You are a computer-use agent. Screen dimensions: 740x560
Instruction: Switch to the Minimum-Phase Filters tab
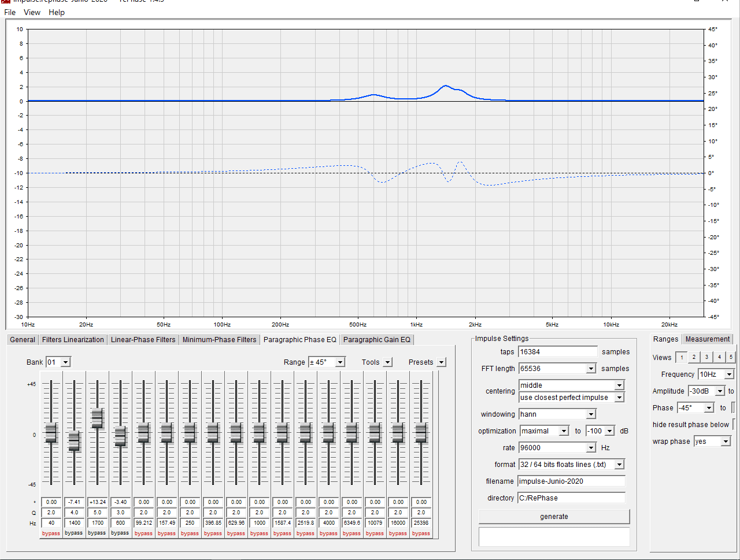219,340
